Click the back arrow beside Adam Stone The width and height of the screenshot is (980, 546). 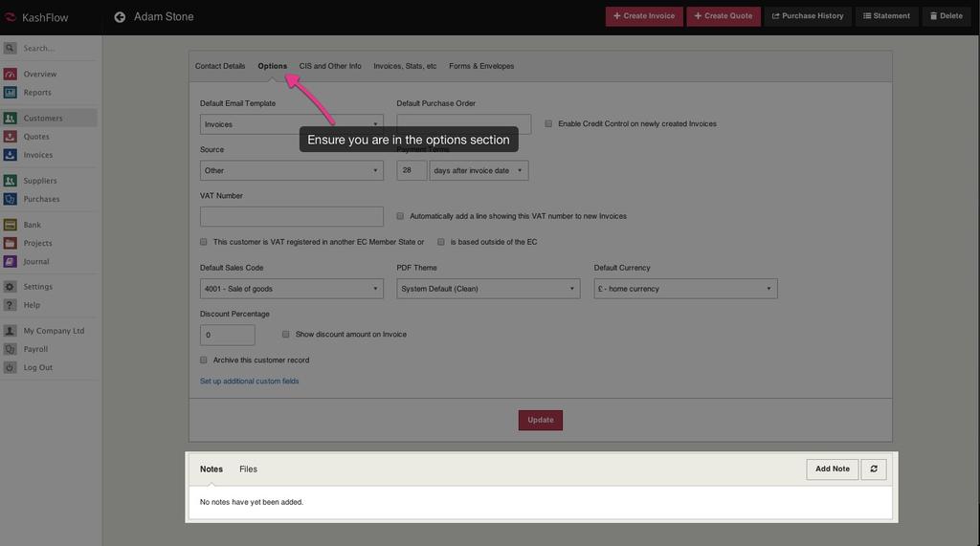[x=120, y=16]
